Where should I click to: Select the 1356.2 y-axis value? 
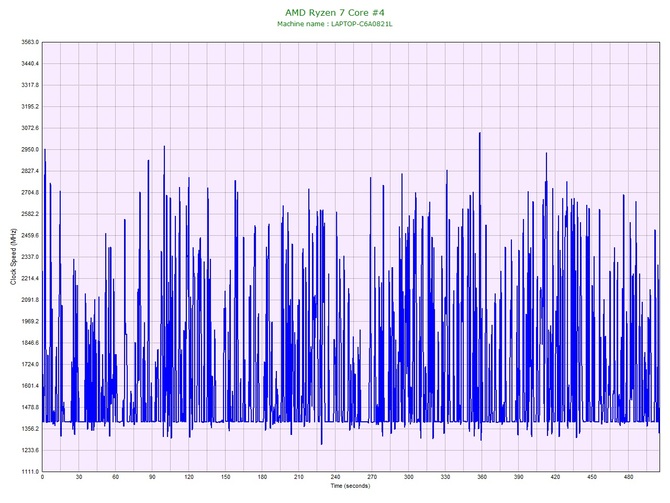(30, 429)
